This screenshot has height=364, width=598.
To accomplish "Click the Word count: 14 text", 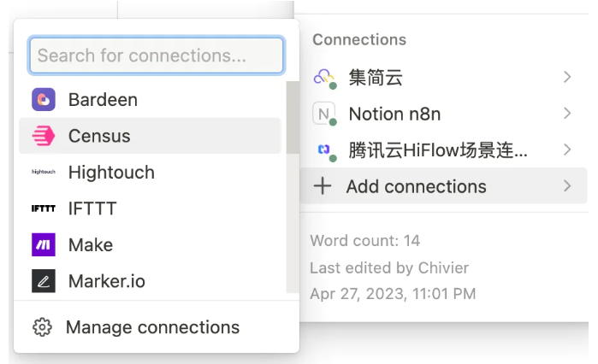I will (x=365, y=241).
